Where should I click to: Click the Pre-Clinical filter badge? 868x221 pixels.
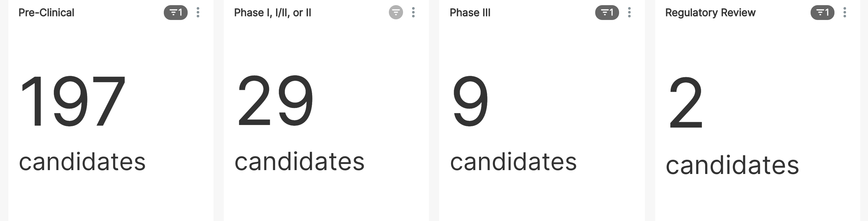click(175, 13)
